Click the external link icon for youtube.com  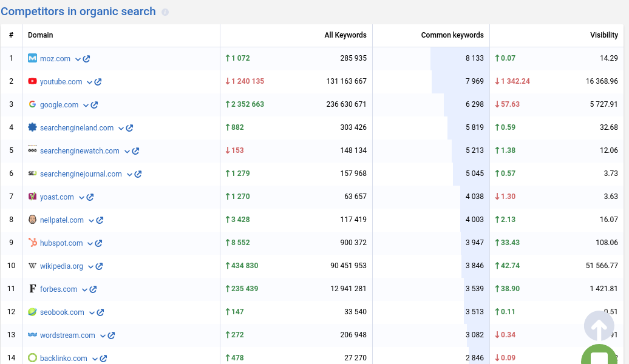[x=98, y=82]
